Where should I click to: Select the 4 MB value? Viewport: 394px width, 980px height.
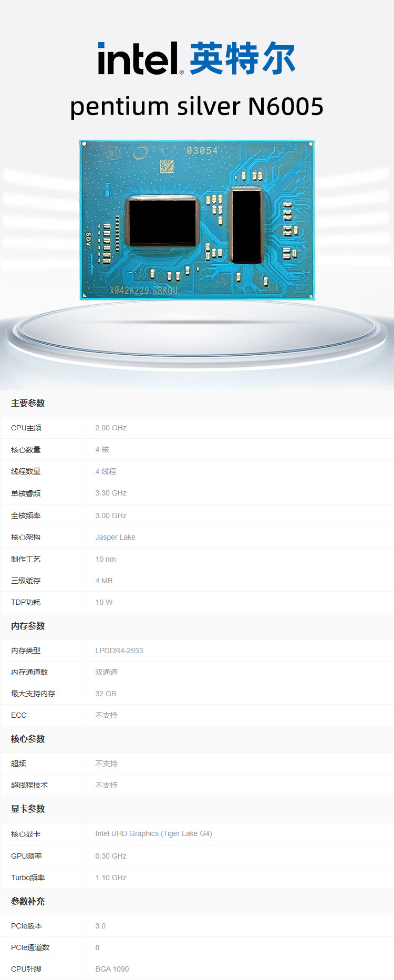[104, 581]
